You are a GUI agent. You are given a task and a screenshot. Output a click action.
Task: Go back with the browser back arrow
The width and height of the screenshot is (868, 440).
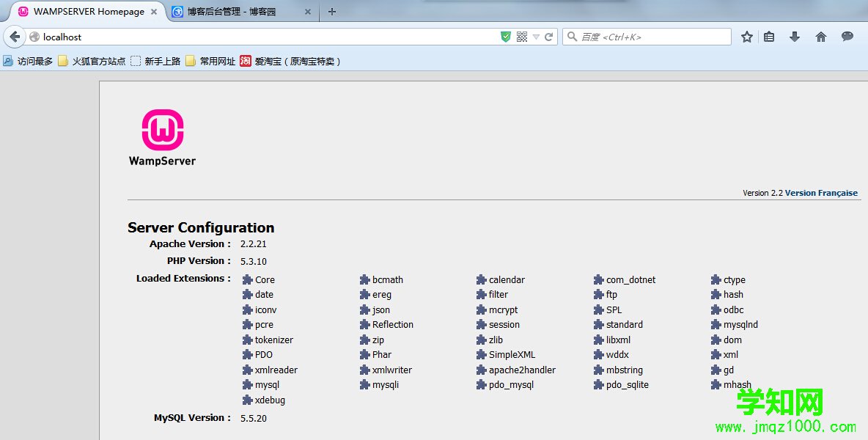[x=15, y=37]
